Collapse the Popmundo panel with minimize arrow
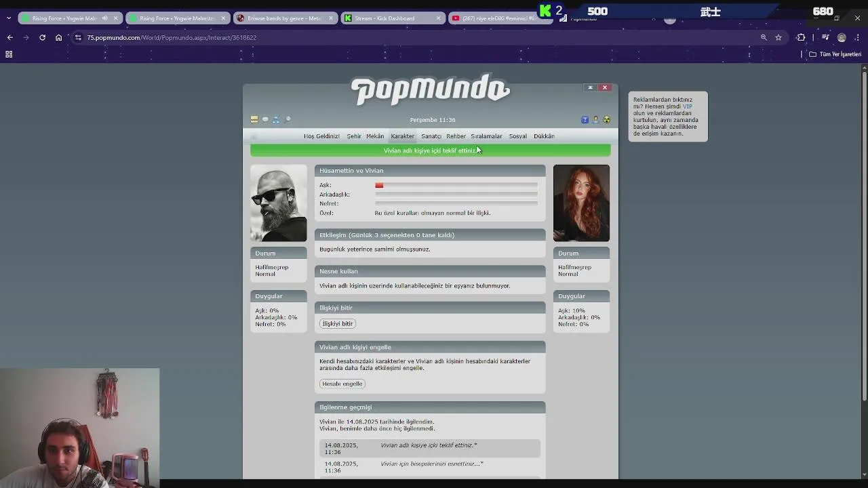The image size is (868, 488). click(x=590, y=87)
